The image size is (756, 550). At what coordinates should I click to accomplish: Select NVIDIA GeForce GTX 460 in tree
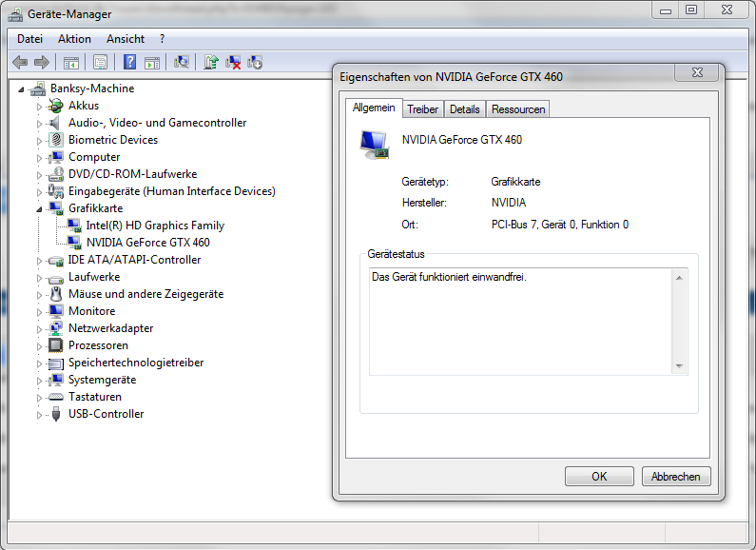(147, 243)
